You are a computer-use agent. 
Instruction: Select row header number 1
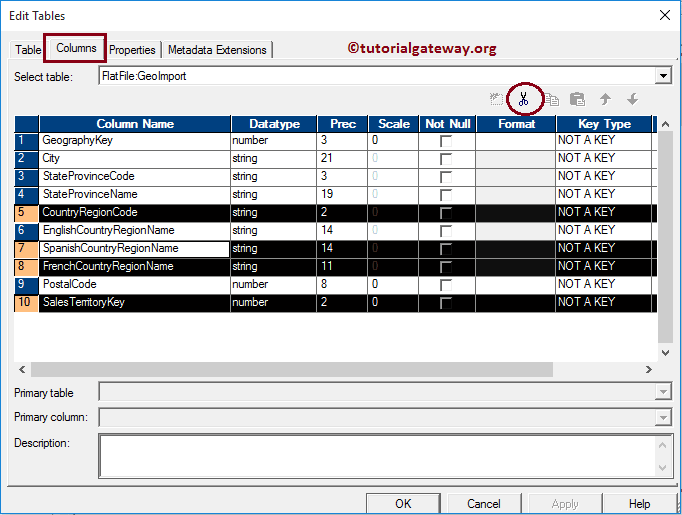click(x=27, y=141)
